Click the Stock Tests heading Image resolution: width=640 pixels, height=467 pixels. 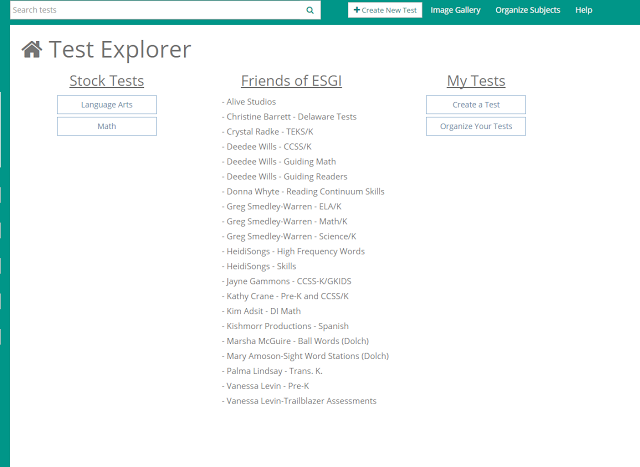tap(107, 81)
